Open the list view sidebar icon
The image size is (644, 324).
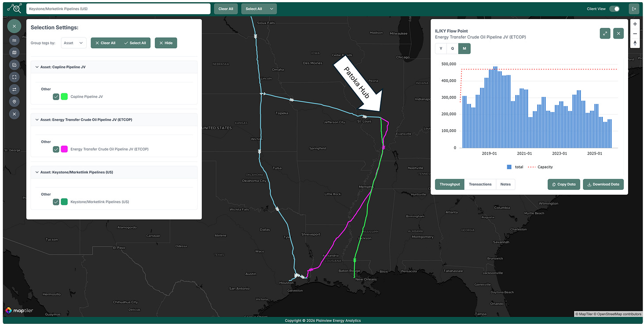14,40
